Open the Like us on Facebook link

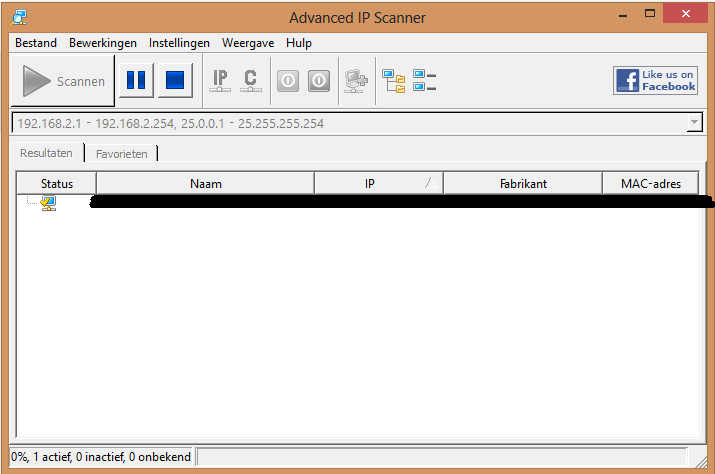point(655,80)
